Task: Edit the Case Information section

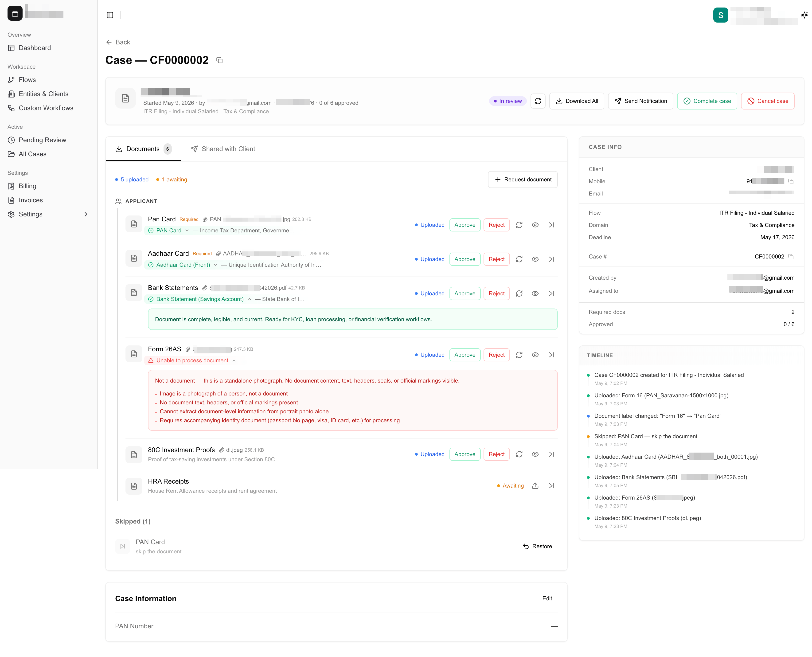Action: [x=547, y=598]
